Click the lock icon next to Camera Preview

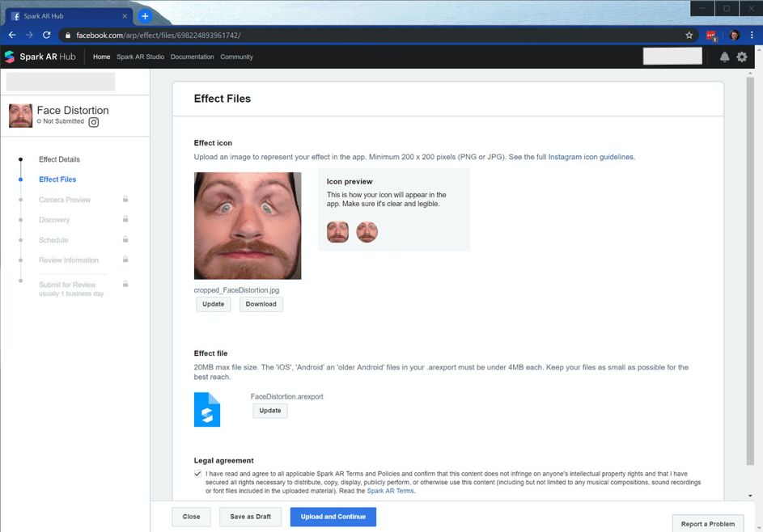click(125, 199)
